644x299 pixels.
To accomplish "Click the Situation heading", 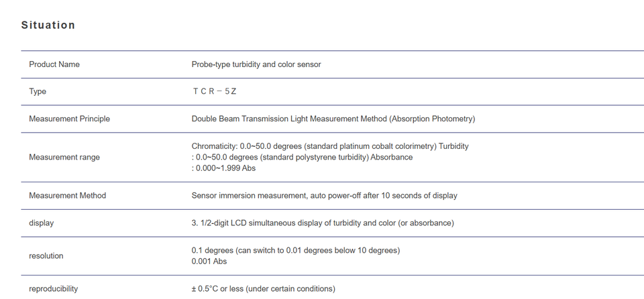I will 48,25.
